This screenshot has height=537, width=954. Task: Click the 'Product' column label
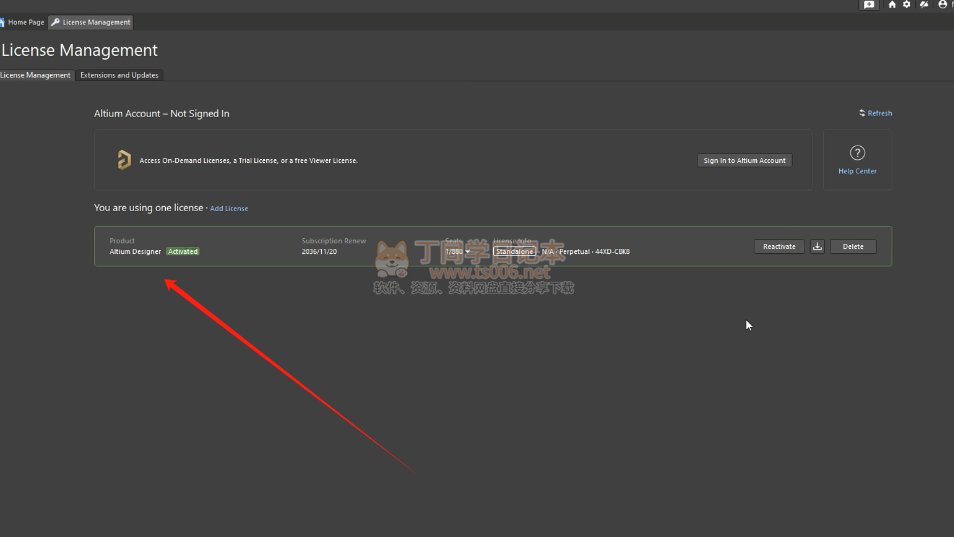coord(122,241)
